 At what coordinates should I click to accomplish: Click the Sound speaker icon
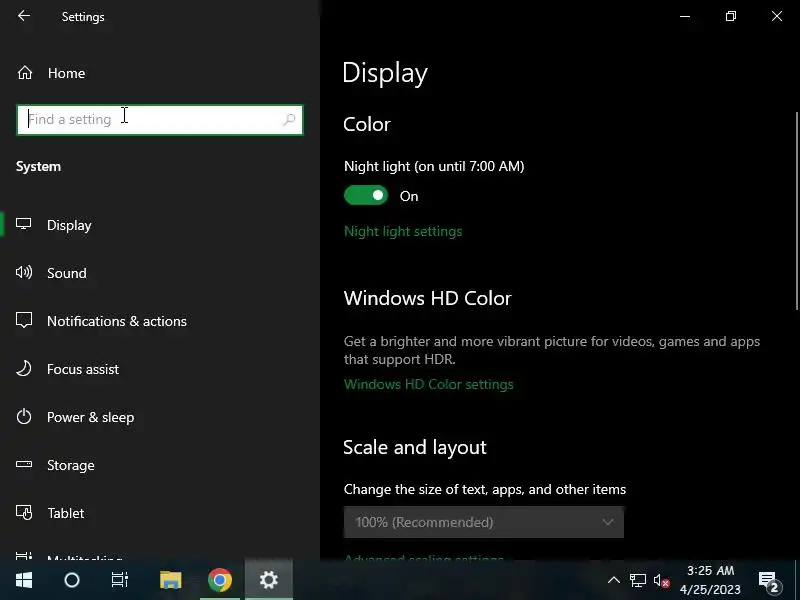click(23, 272)
